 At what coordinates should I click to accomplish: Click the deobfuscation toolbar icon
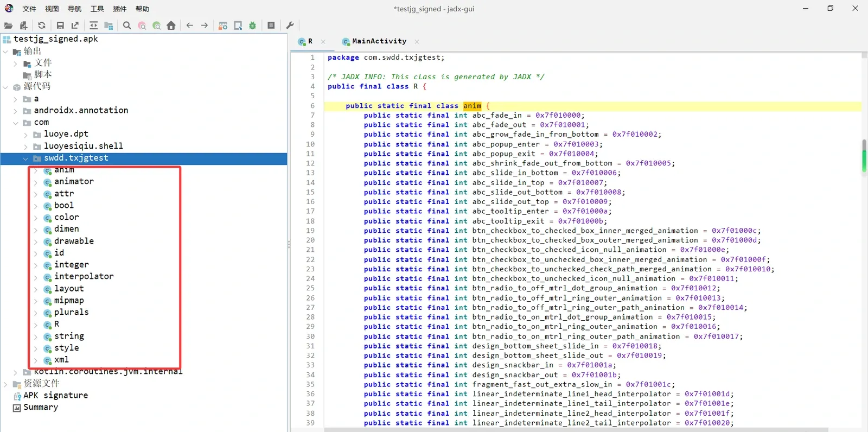point(223,26)
